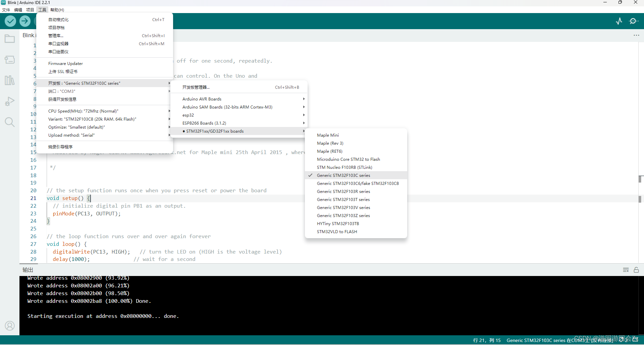Click line number 27 in gutter

tap(33, 244)
